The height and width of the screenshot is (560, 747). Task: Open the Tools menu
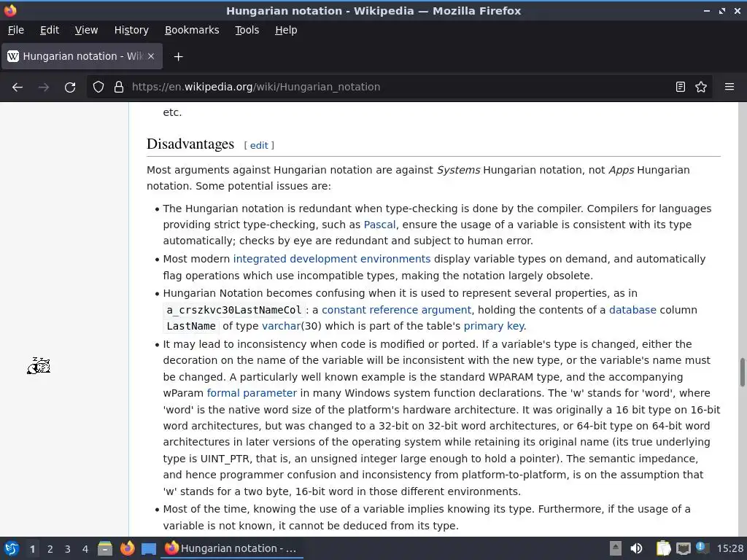click(x=247, y=30)
